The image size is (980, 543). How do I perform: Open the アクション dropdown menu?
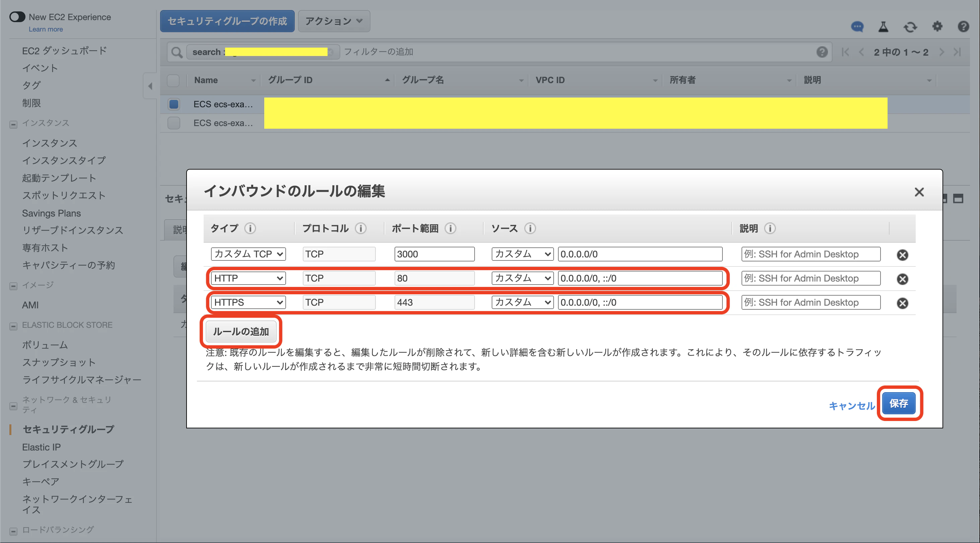point(334,21)
